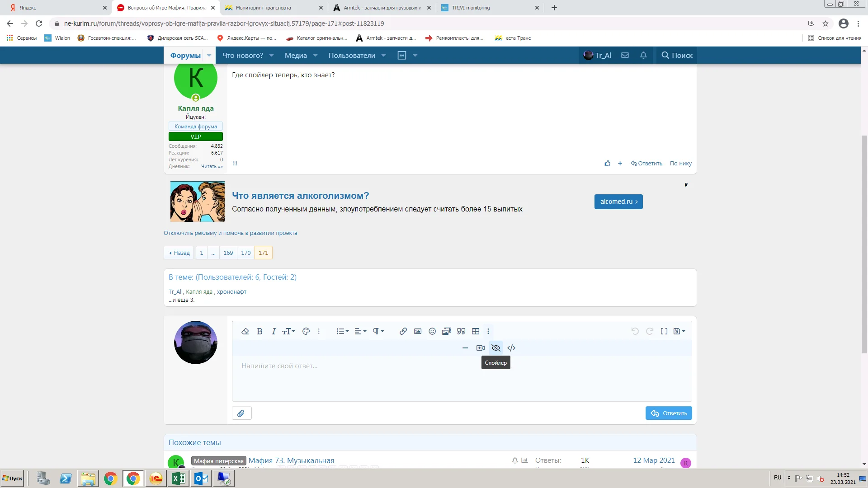Toggle bold formatting in the reply editor
Screen dimensions: 868x488
tap(259, 331)
